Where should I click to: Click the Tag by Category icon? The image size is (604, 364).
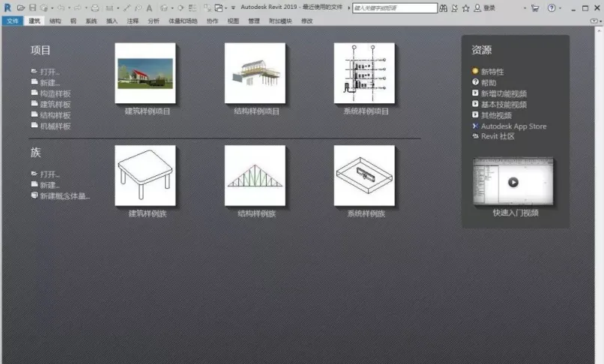point(138,7)
